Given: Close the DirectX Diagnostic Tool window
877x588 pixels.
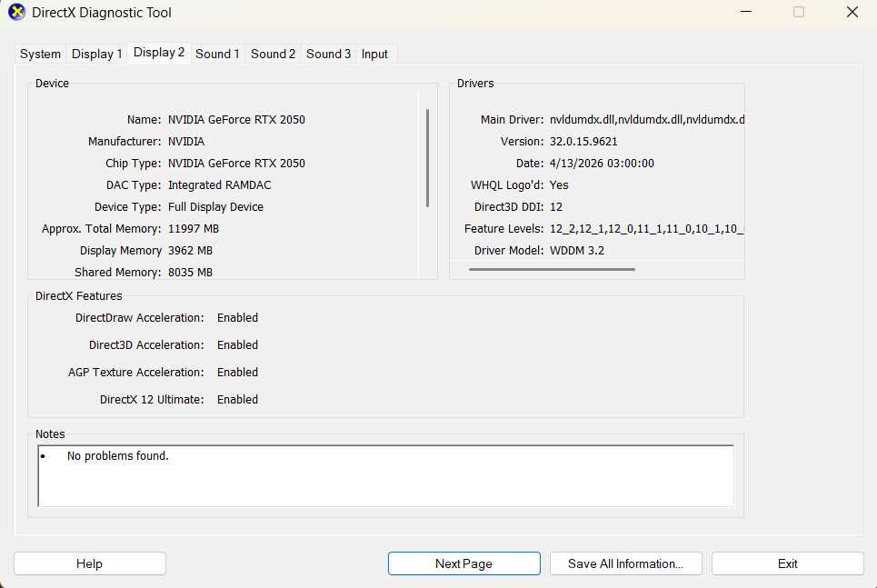Looking at the screenshot, I should (x=852, y=12).
